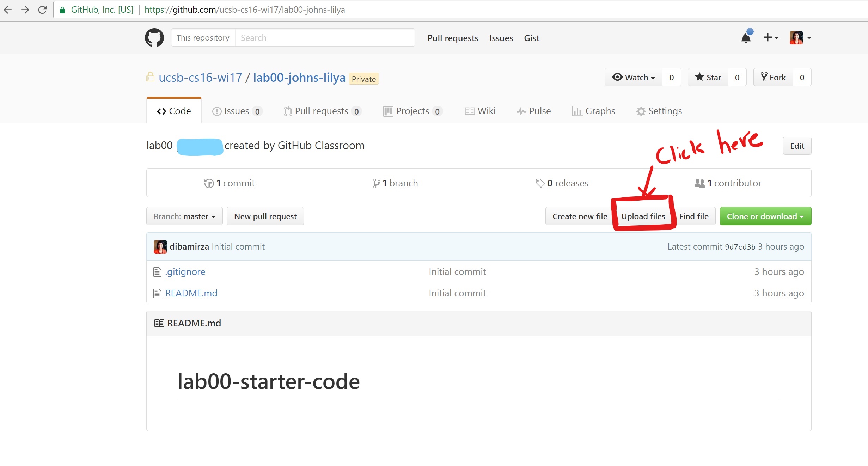
Task: View the 0 releases page
Action: 562,183
